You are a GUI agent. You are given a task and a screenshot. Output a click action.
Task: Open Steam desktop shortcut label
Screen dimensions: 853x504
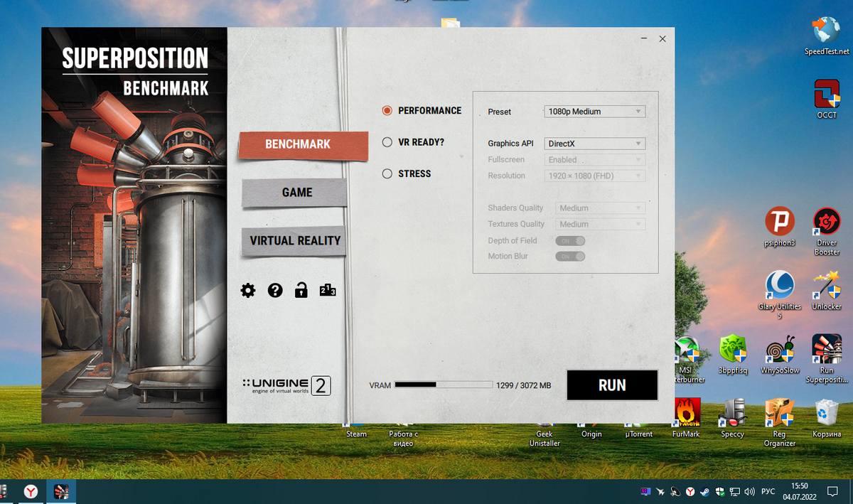point(356,434)
